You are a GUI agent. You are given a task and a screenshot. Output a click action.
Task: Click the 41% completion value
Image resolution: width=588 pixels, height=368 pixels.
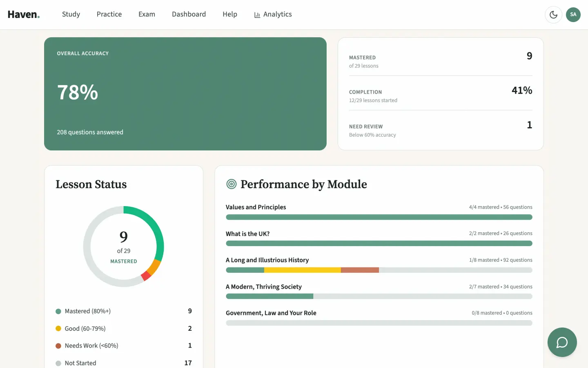(522, 90)
